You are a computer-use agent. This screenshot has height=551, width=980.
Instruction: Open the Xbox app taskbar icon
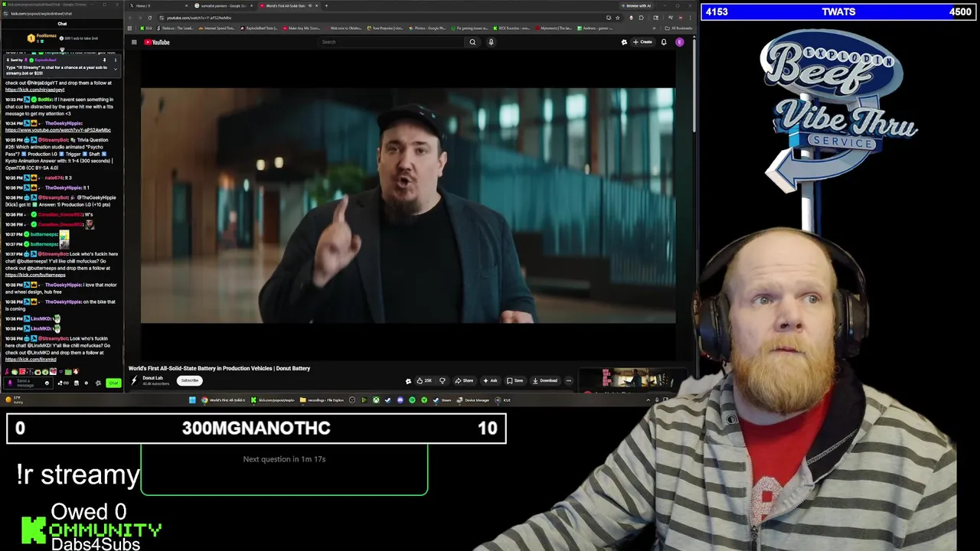tap(376, 400)
